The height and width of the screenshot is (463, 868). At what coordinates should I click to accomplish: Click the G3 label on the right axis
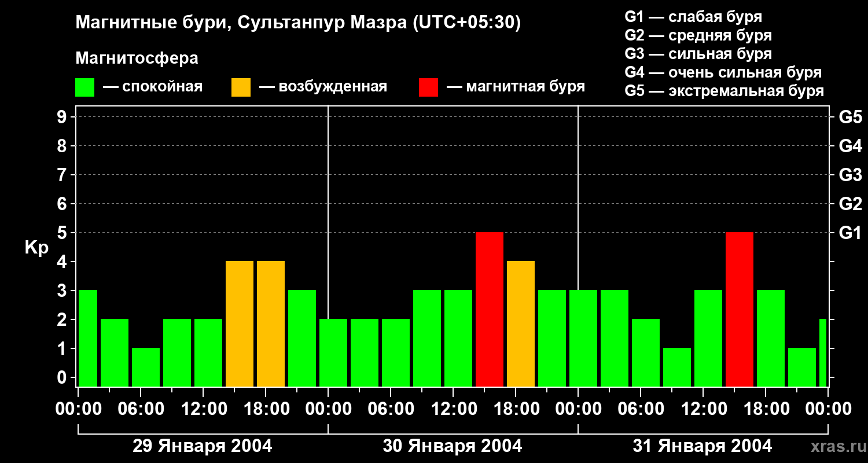coord(850,175)
